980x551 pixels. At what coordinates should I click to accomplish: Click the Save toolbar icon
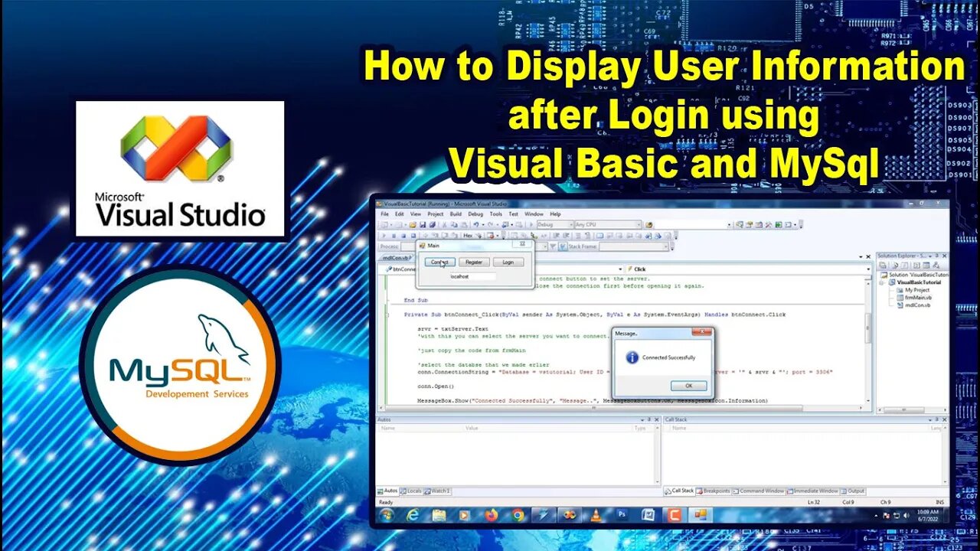tap(423, 225)
